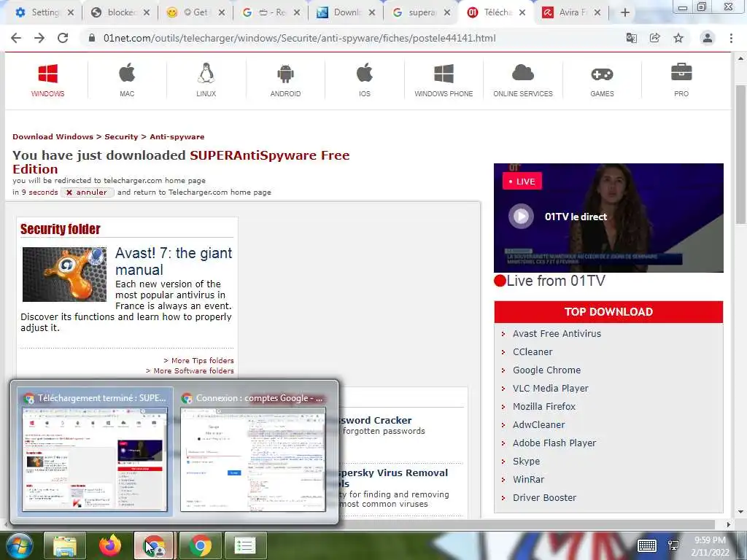
Task: Open the checklist app on the taskbar
Action: [x=245, y=545]
